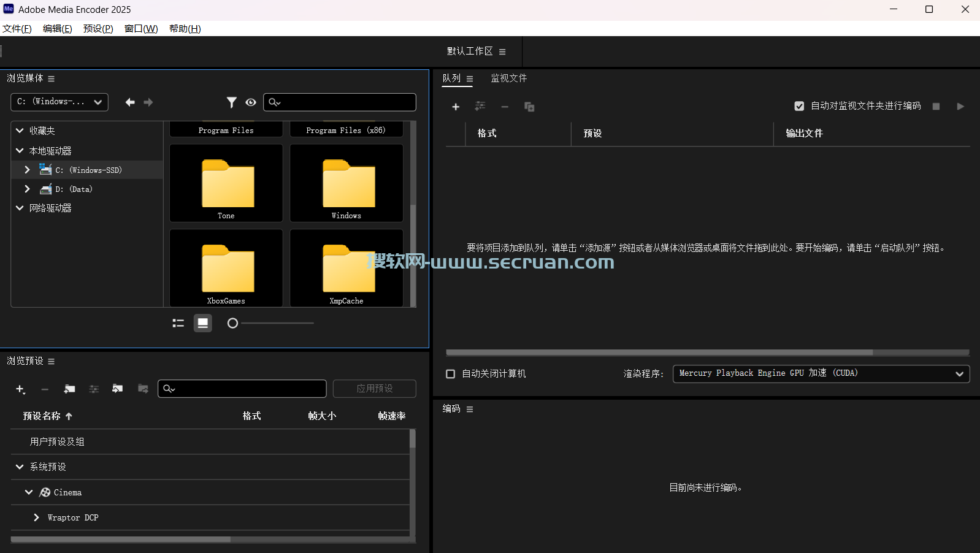Viewport: 980px width, 553px height.
Task: Collapse the 系统预设 group
Action: [x=20, y=467]
